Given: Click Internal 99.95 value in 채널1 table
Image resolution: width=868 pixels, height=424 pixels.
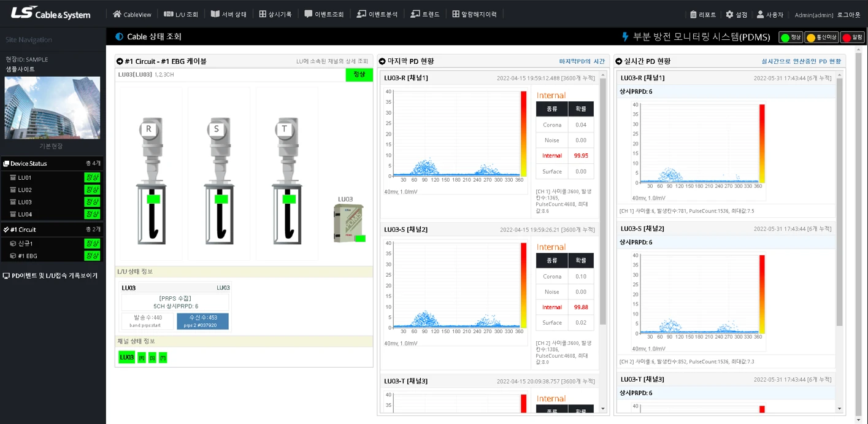Looking at the screenshot, I should (x=580, y=156).
